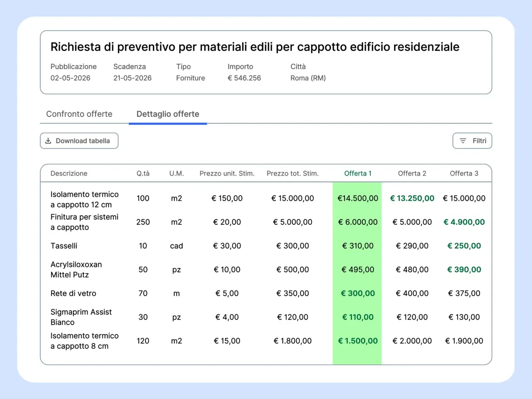
Task: Click the € 480,00 Offerta 2 cell
Action: coord(412,270)
